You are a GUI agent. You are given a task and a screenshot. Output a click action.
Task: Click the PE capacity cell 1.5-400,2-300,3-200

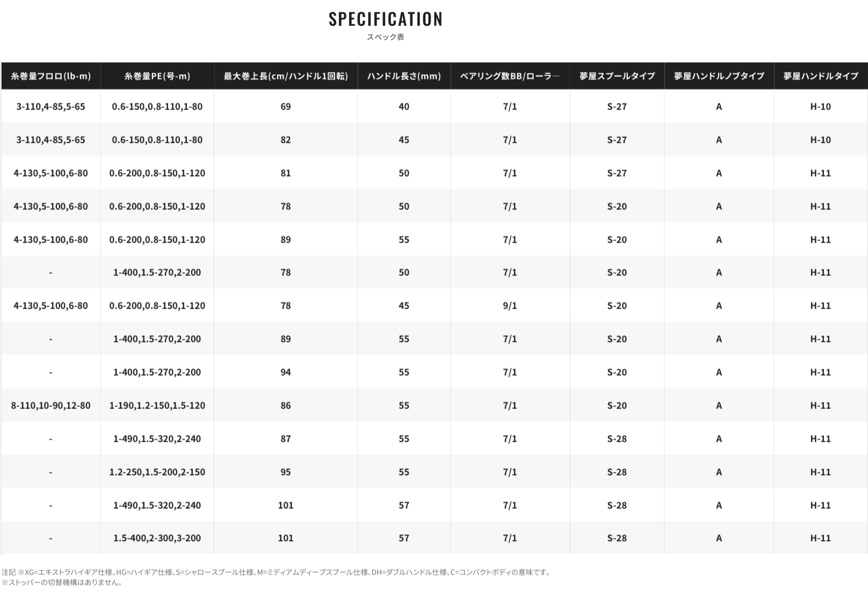point(157,538)
